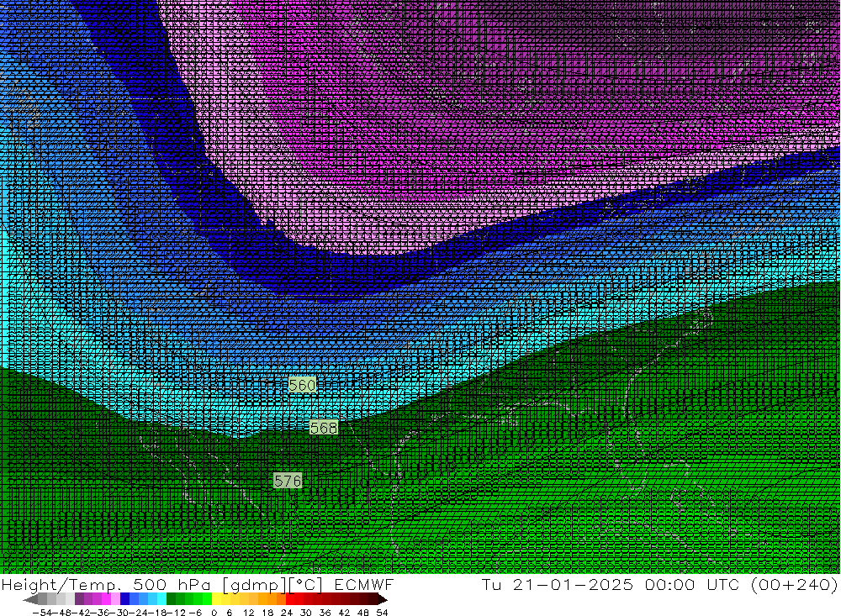This screenshot has width=841, height=616.
Task: Click the dark navy blue swatch in the legend
Action: 124,599
